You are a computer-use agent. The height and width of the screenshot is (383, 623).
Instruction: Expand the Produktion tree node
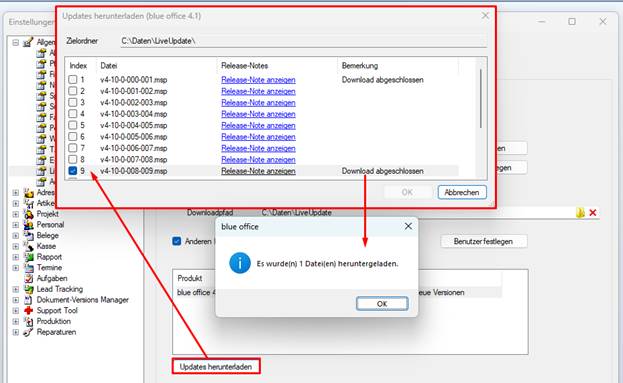click(15, 321)
